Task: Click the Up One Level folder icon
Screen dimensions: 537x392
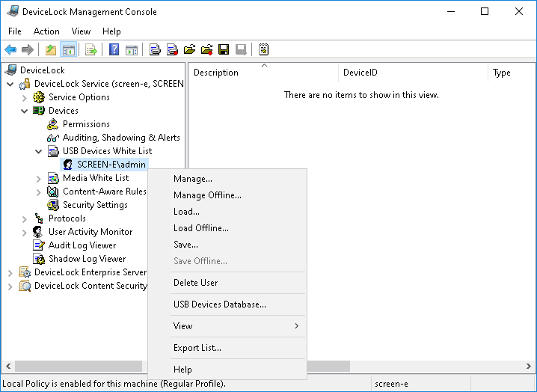Action: [x=51, y=50]
